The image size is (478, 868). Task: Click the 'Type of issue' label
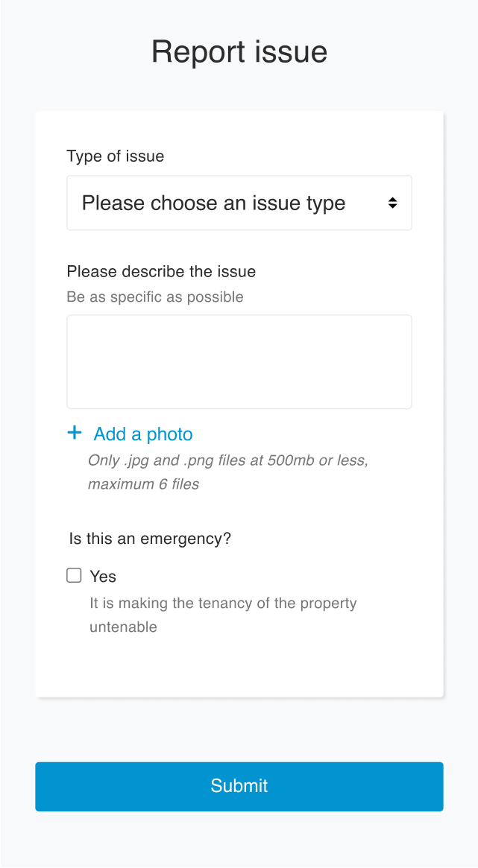[x=116, y=156]
